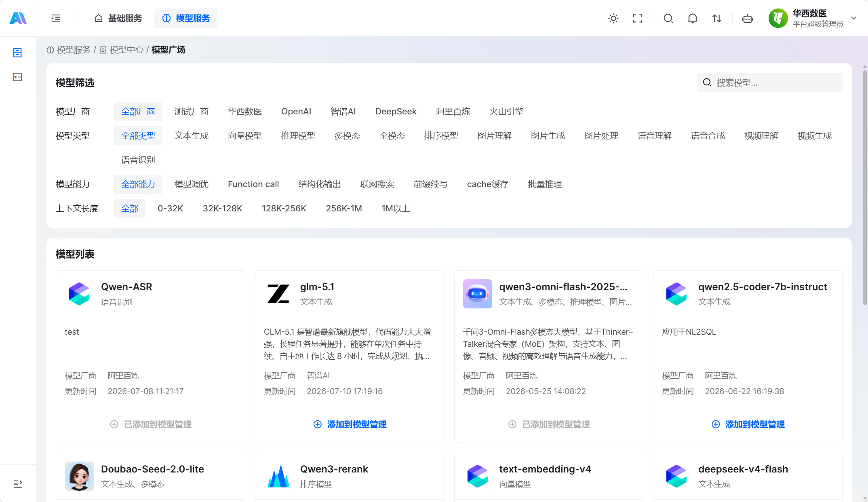Click the glm-5.1 Z logo
Screen dimensions: 868x502
278,294
